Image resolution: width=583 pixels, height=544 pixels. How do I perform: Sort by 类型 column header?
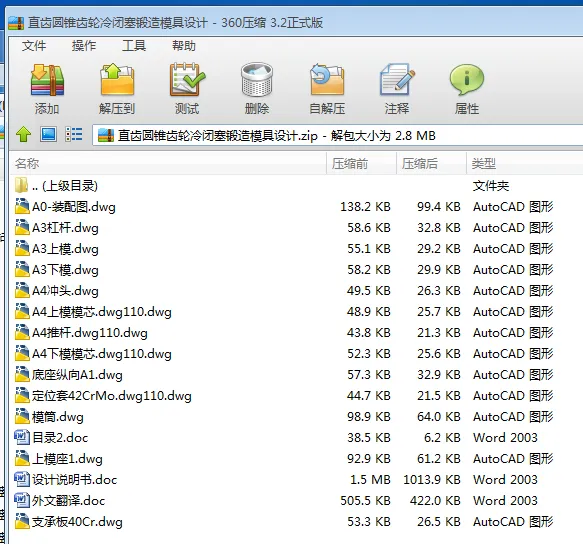point(524,163)
